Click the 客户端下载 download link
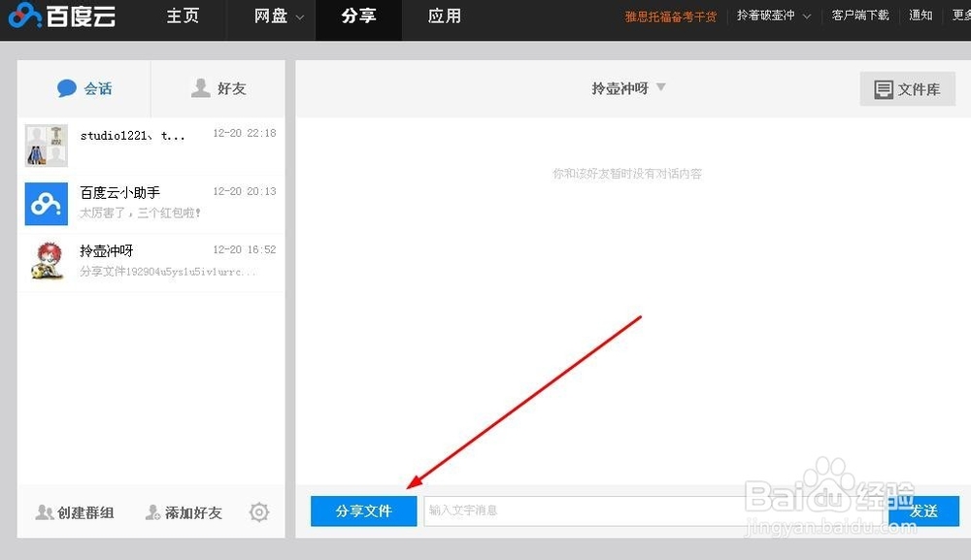 859,16
